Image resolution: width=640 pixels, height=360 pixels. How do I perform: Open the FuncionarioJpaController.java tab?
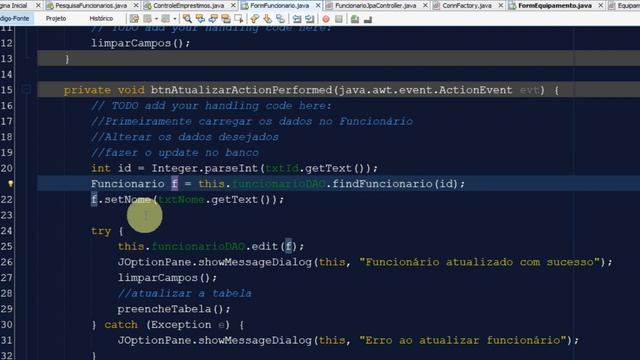[376, 5]
